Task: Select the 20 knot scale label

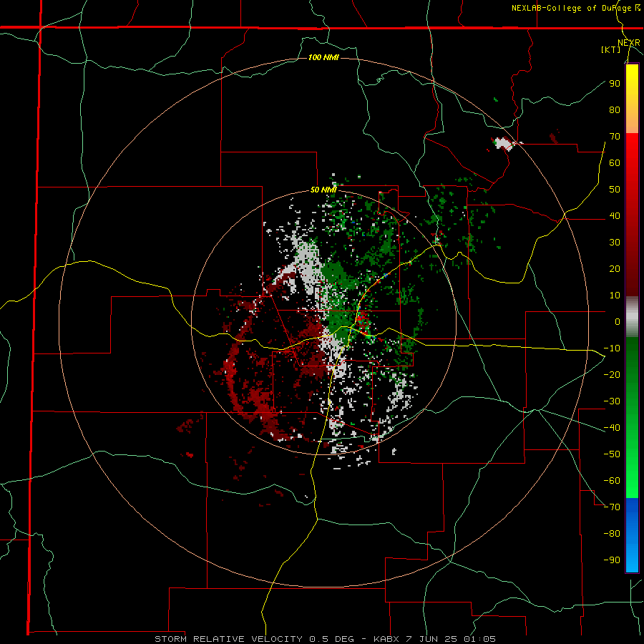Action: point(615,269)
